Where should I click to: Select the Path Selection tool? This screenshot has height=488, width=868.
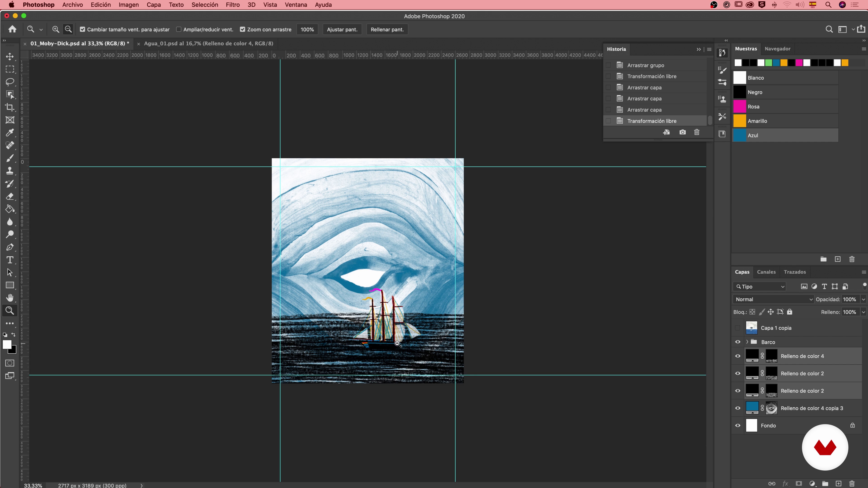(x=10, y=272)
